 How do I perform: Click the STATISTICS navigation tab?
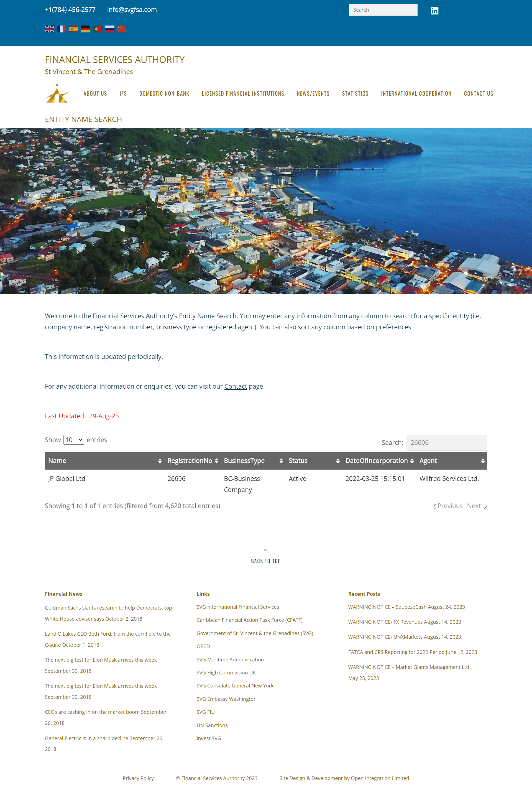click(x=355, y=93)
